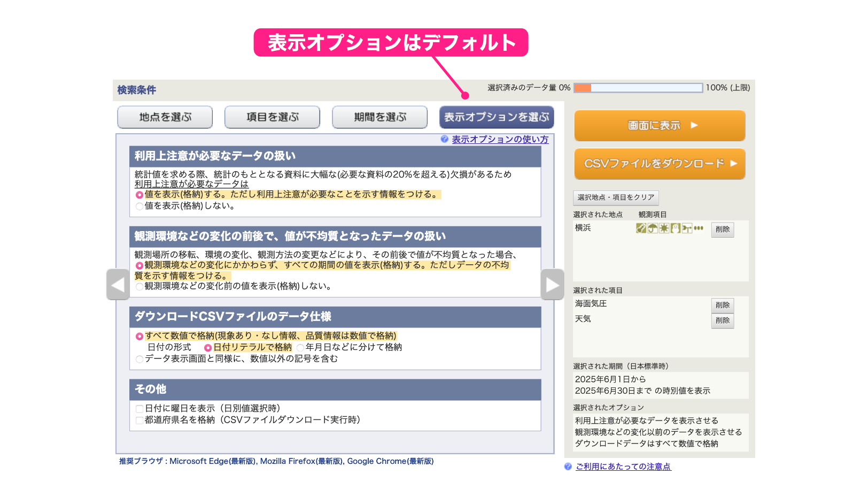The width and height of the screenshot is (868, 489).
Task: Click the 海面気圧 selected item text
Action: 591,304
